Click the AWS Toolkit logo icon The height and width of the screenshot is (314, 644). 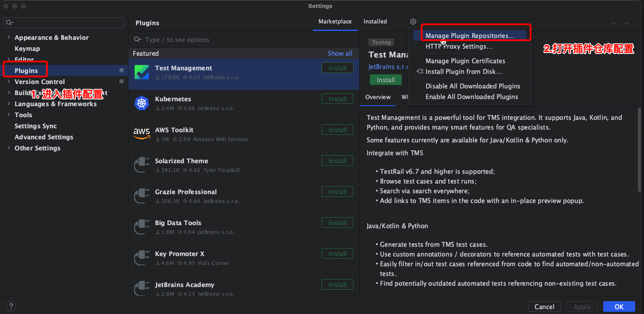pos(142,134)
